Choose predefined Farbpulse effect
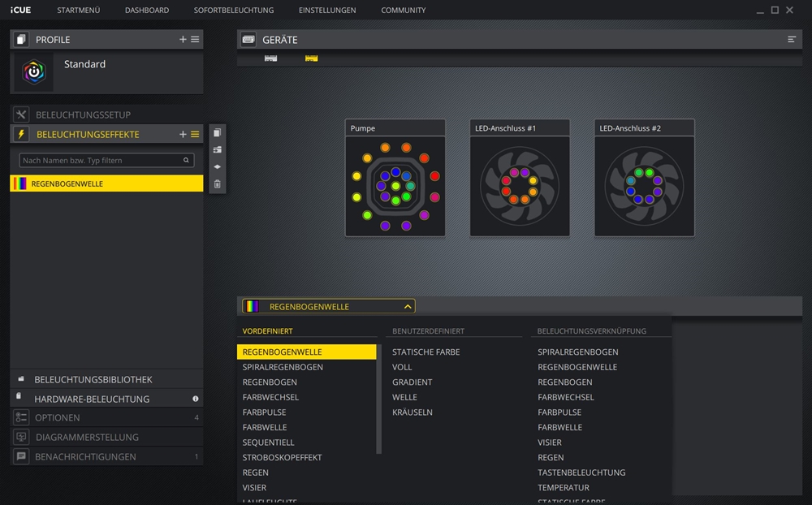812x505 pixels. click(264, 412)
